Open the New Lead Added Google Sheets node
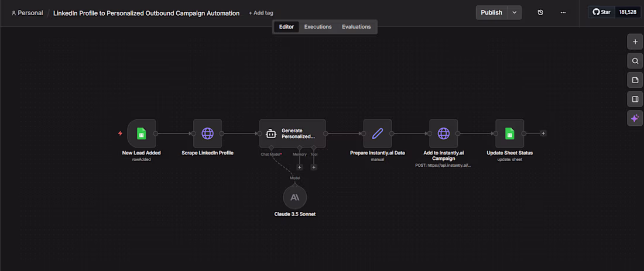Image resolution: width=644 pixels, height=271 pixels. pos(141,133)
